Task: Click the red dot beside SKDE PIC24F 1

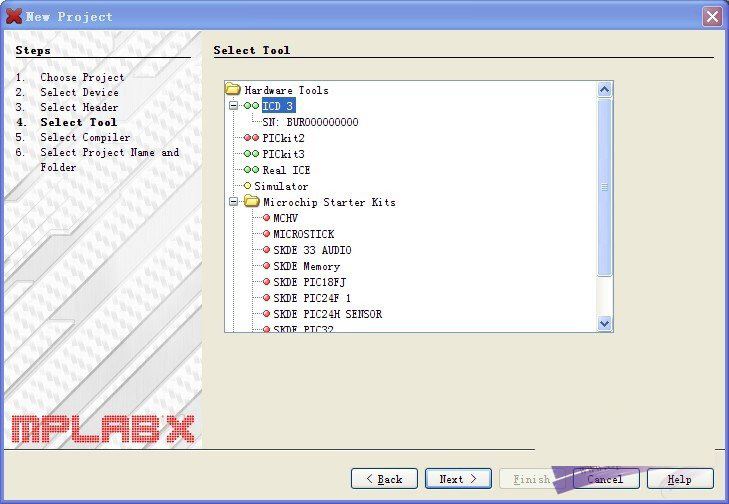Action: [266, 298]
